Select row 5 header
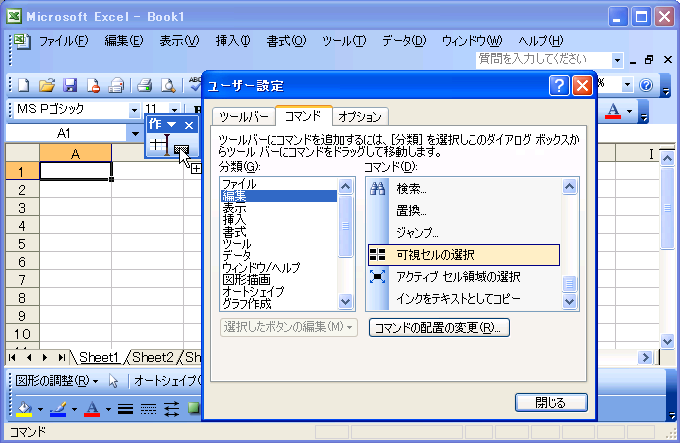Viewport: 680px width, 443px height. coord(22,244)
